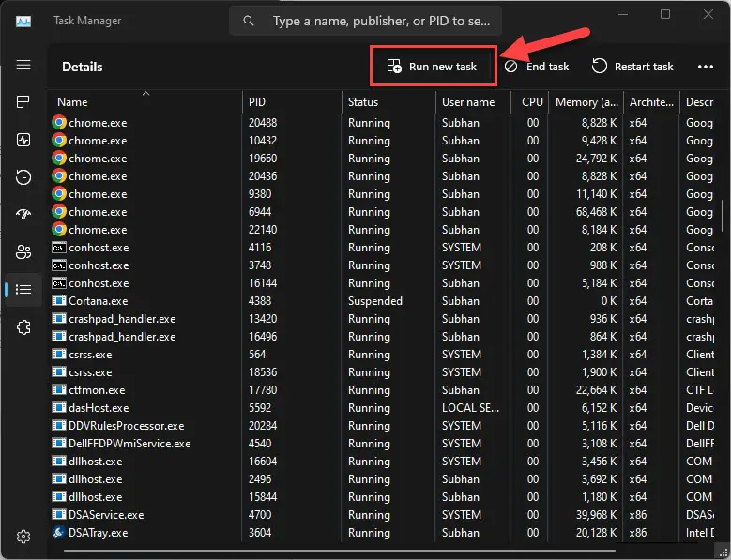The width and height of the screenshot is (731, 560).
Task: Select chrome.exe row with PID 20436
Action: tap(381, 176)
